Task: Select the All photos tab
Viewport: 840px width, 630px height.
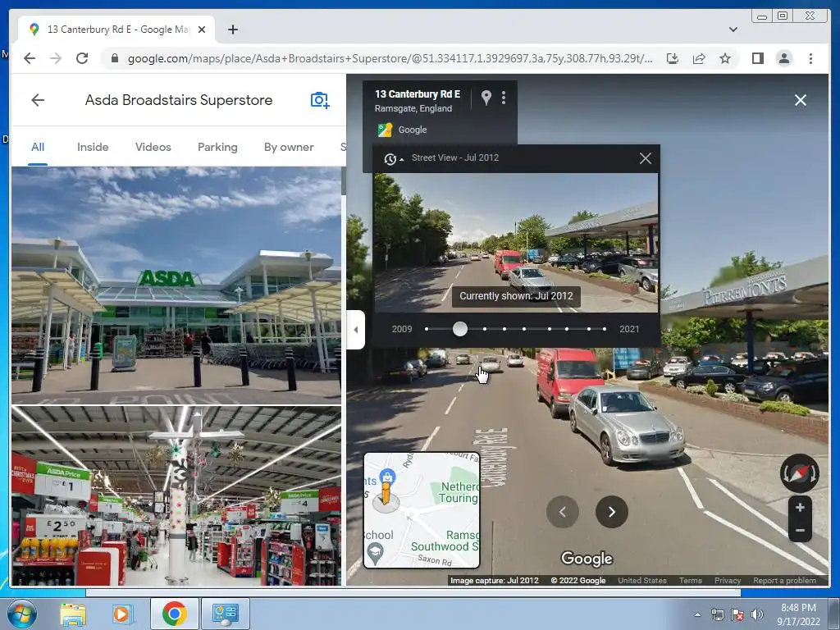Action: pos(38,148)
